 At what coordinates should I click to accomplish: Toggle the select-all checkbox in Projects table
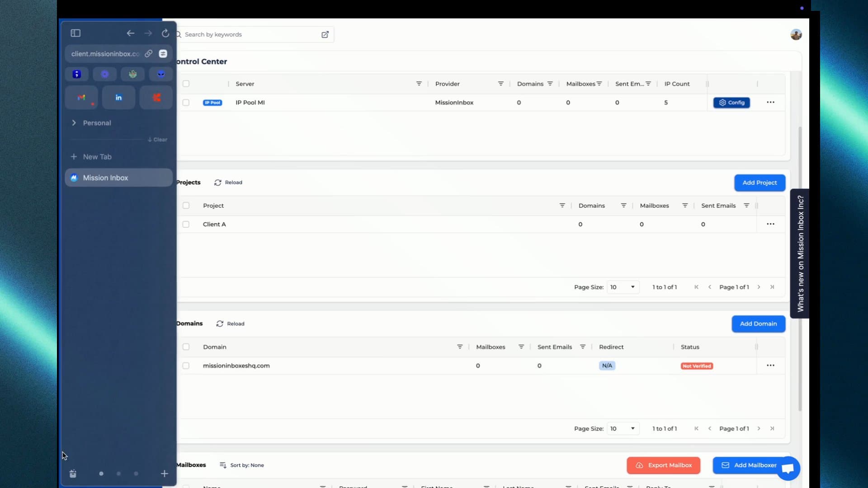[186, 206]
